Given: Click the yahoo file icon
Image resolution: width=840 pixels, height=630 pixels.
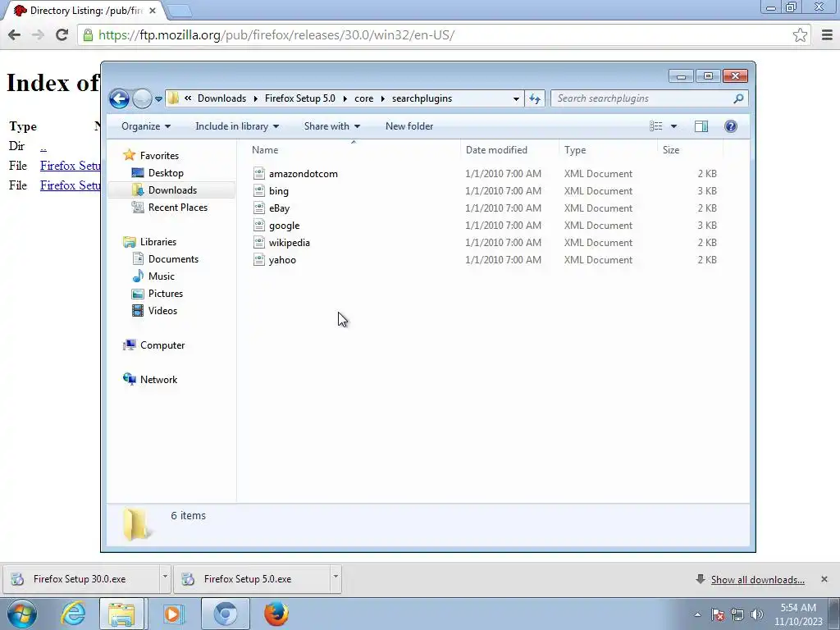Looking at the screenshot, I should (x=259, y=260).
